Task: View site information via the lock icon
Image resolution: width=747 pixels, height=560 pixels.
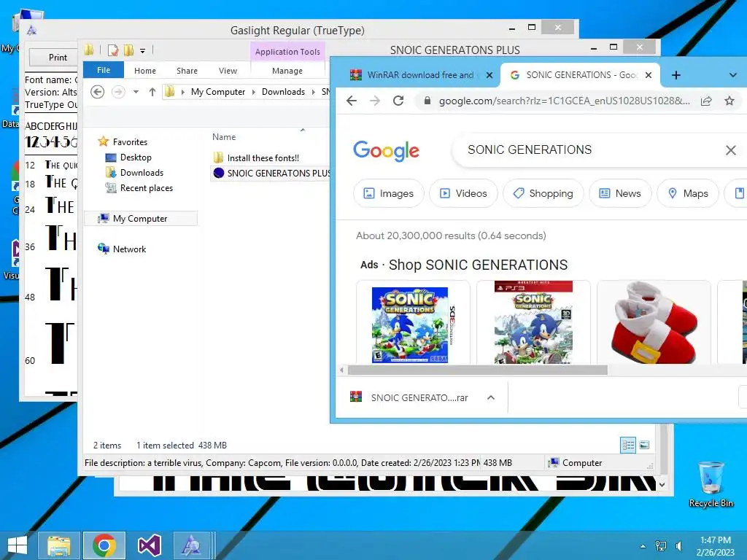Action: tap(427, 101)
